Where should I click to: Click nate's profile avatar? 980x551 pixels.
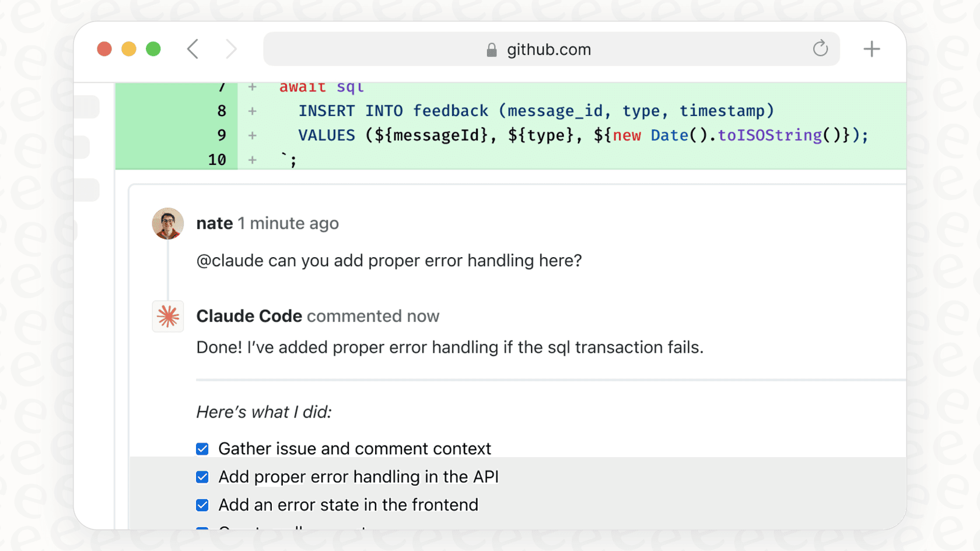pos(168,223)
